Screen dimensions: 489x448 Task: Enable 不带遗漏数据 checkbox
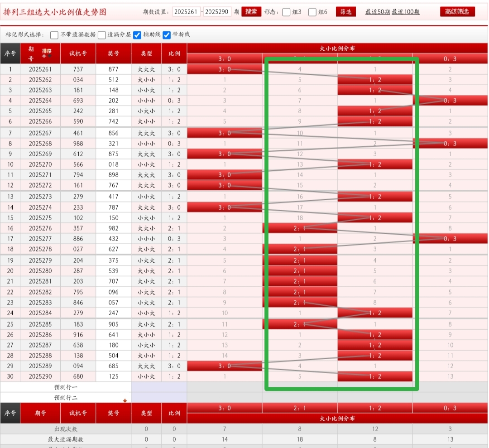[x=54, y=35]
